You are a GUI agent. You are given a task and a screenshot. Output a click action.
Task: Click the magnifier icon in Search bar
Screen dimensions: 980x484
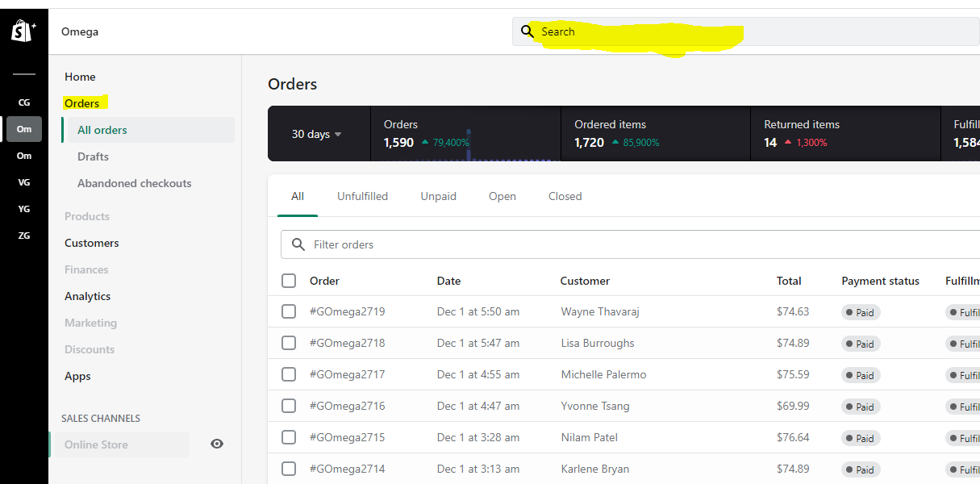[528, 31]
